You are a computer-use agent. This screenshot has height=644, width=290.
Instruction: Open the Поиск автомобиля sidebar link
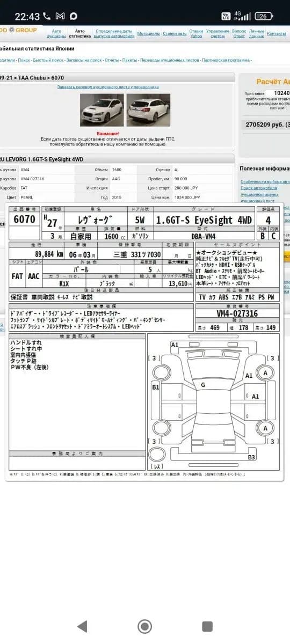pos(259,188)
